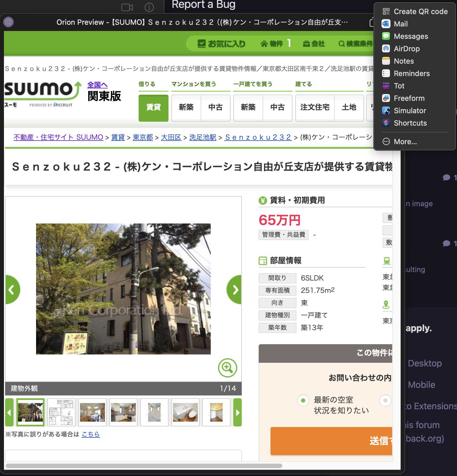Show next photo with right green arrow

(x=234, y=290)
